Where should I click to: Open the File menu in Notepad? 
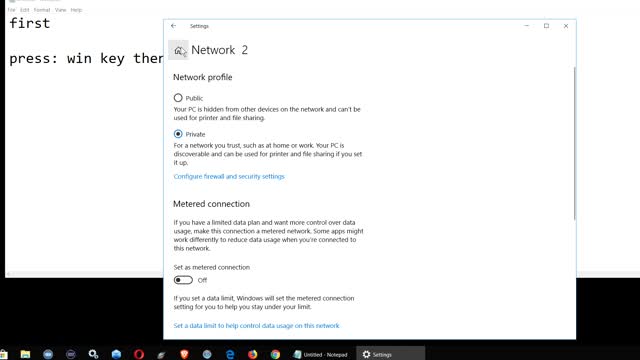tap(11, 10)
